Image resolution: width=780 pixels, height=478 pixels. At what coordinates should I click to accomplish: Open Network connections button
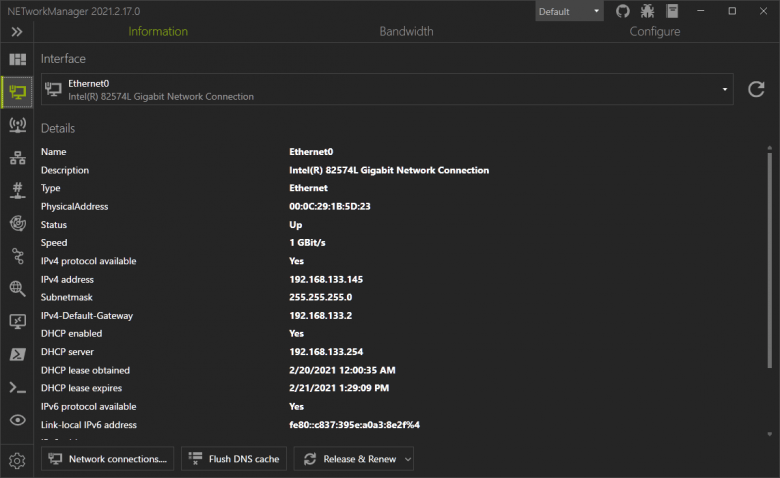point(107,459)
